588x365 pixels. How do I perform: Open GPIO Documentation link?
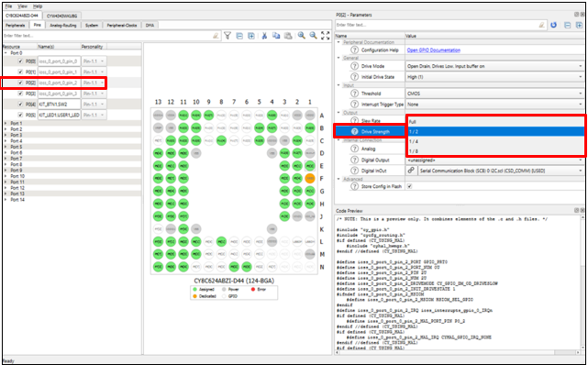[434, 50]
